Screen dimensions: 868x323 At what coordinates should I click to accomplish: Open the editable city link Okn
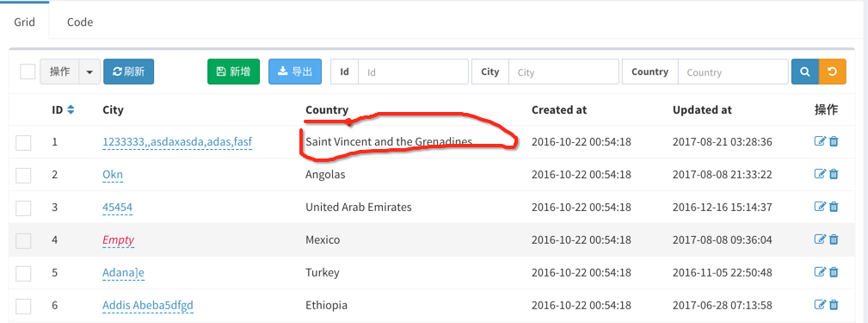(x=113, y=175)
